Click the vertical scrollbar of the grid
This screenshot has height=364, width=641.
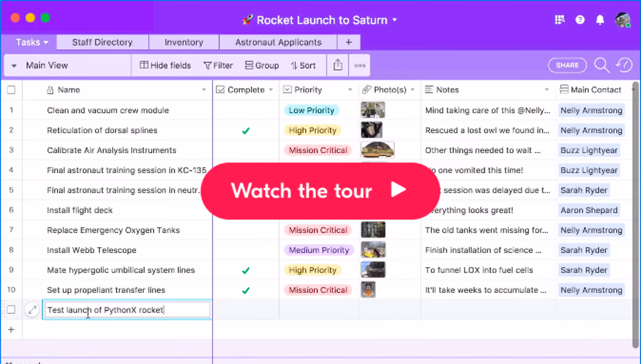pyautogui.click(x=636, y=214)
